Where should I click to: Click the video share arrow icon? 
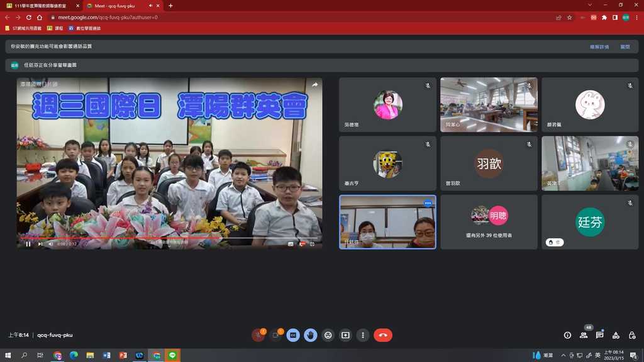(x=315, y=85)
